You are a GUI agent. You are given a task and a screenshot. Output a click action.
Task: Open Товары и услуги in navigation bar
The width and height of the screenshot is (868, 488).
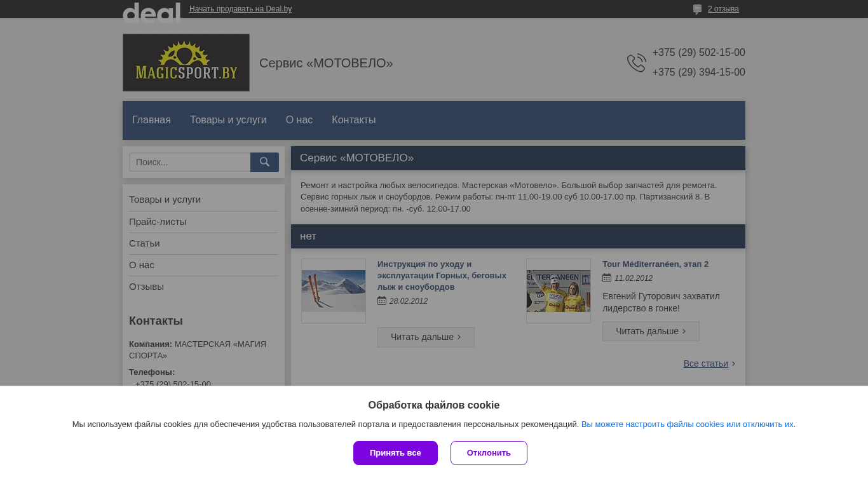click(x=228, y=120)
